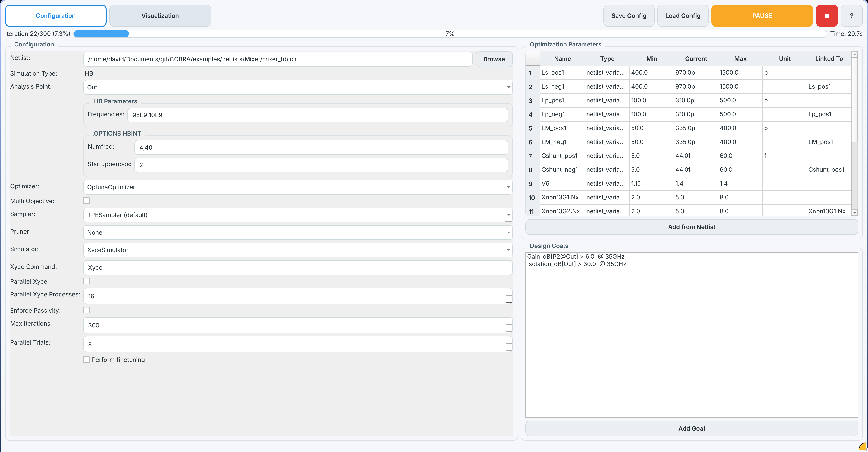Click parameters table scroll down arrow
Screen dimensions: 868x452
(x=854, y=213)
